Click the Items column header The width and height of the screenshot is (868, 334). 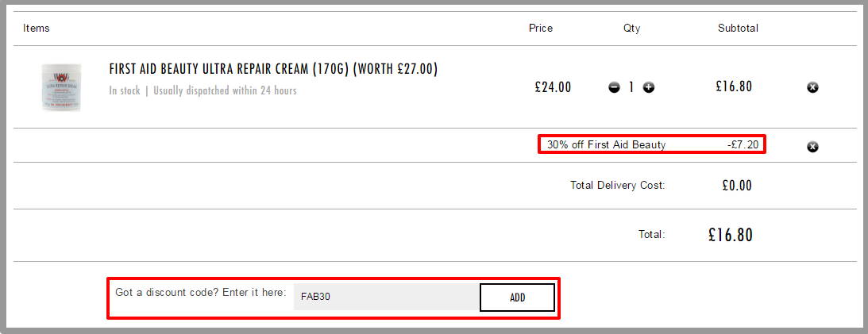[x=37, y=29]
